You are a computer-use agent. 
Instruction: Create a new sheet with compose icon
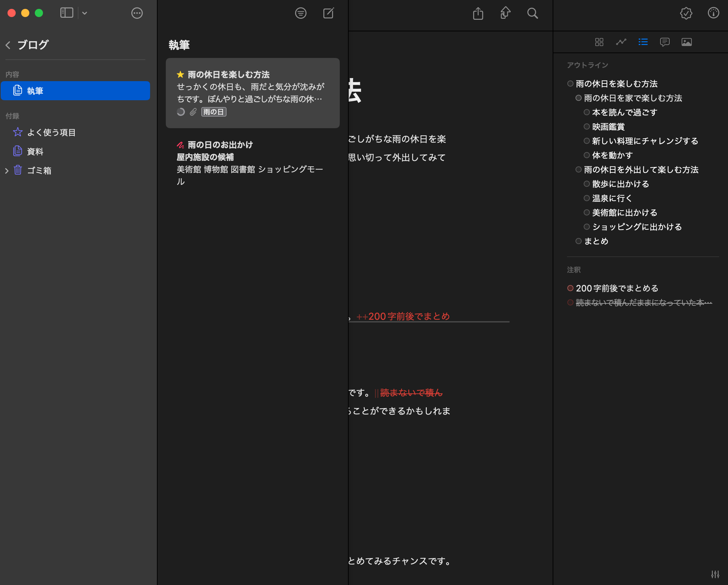[x=329, y=13]
